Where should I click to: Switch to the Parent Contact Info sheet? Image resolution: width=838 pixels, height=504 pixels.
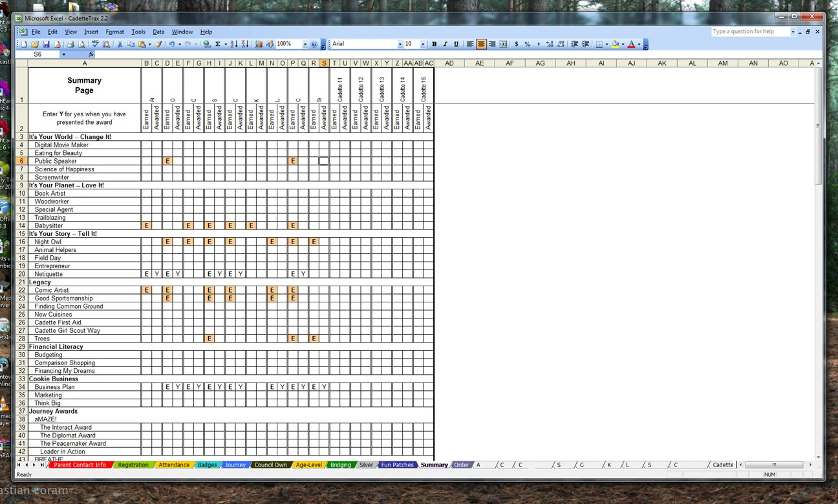(80, 465)
